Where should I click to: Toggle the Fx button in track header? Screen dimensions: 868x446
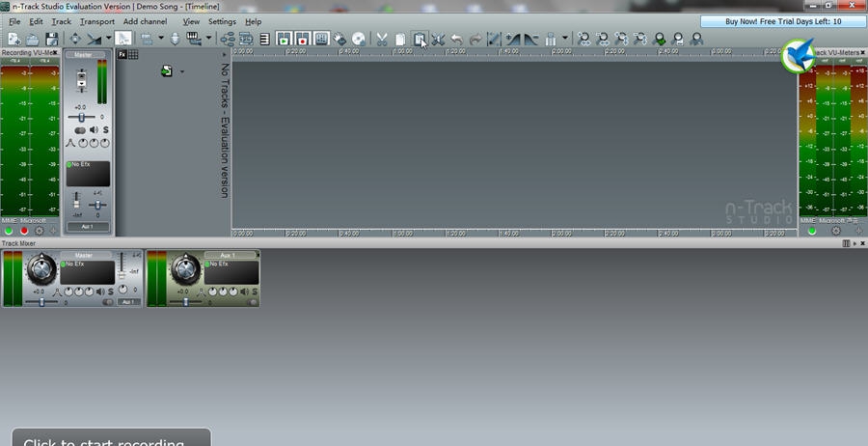(x=122, y=54)
